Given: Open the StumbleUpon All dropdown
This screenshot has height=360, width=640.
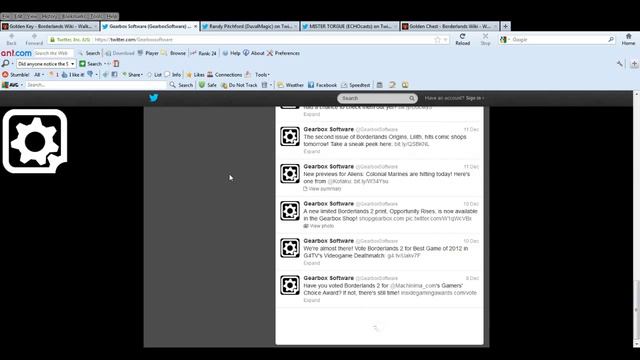Looking at the screenshot, I should (39, 75).
